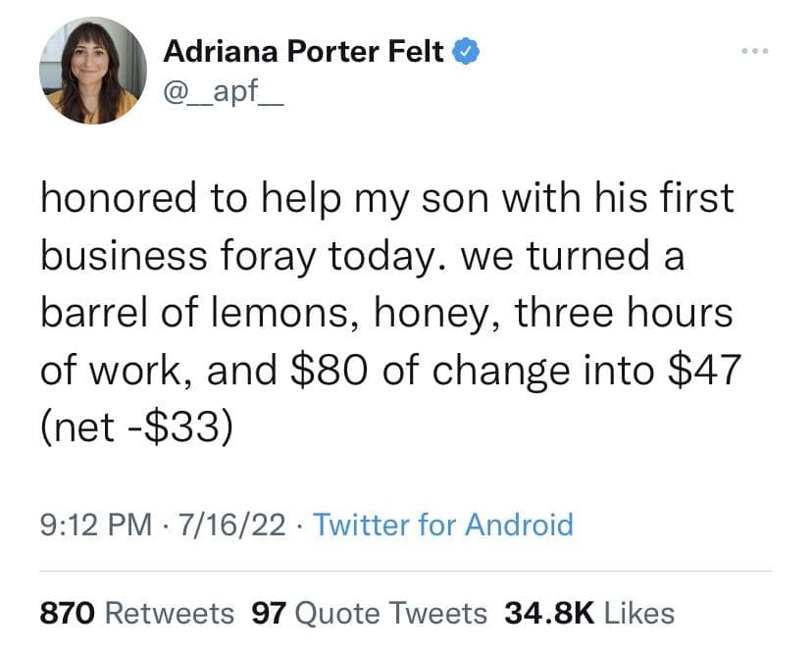
Task: Open Adriana Porter Felt's profile photo
Action: pyautogui.click(x=93, y=71)
